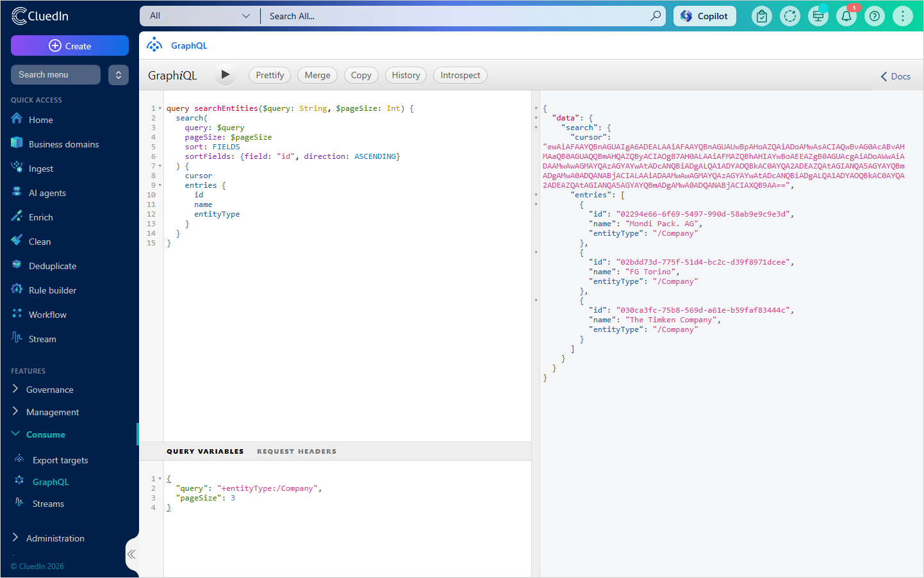Switch to Request Headers tab
924x578 pixels.
tap(297, 451)
